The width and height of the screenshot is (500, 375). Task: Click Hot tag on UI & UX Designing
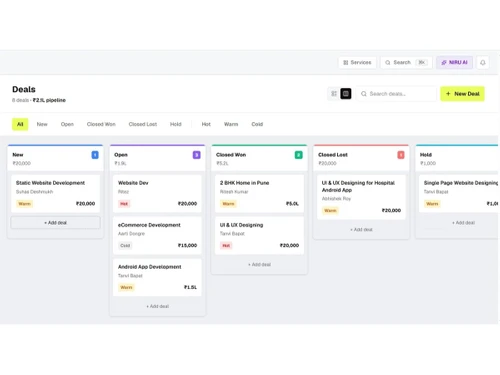click(226, 246)
